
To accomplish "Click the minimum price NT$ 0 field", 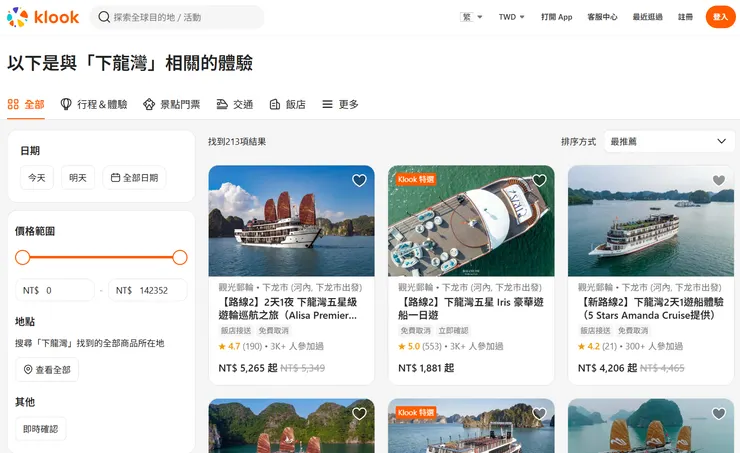I will tap(55, 290).
